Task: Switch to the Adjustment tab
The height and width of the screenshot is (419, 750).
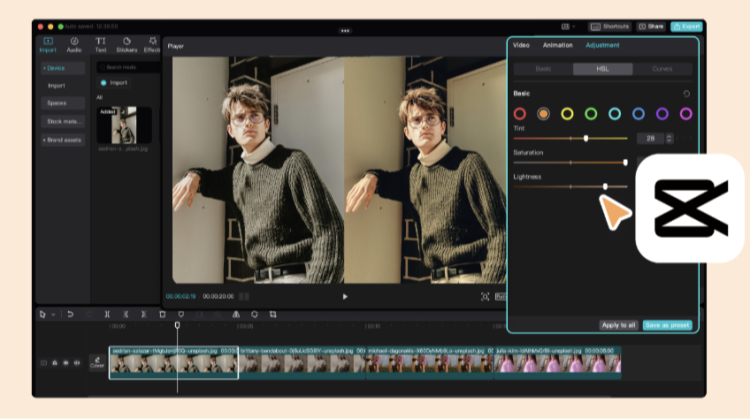Action: point(602,45)
